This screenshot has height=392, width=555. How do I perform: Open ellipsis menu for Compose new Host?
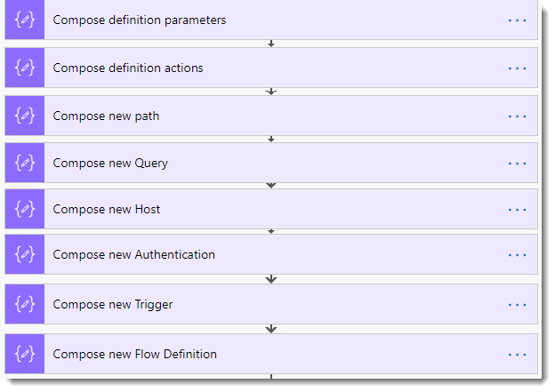(517, 209)
